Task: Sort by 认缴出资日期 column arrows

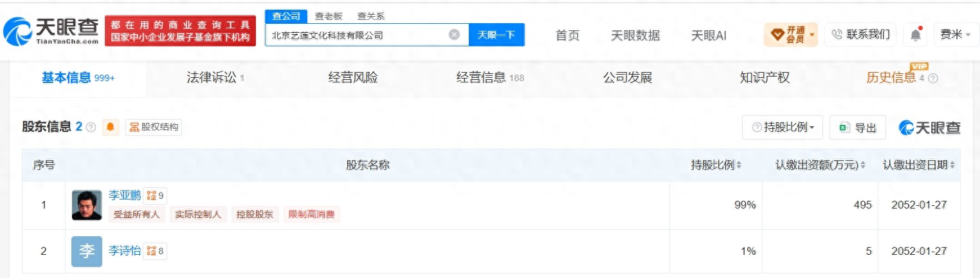Action: pyautogui.click(x=952, y=165)
